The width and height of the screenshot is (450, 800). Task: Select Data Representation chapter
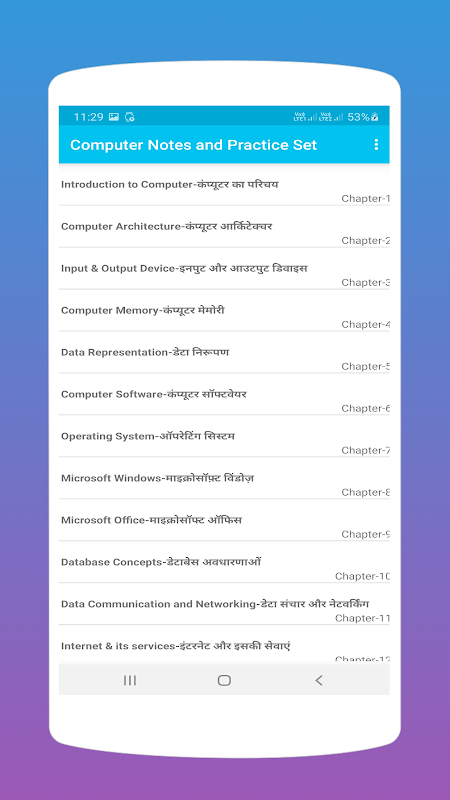point(224,352)
